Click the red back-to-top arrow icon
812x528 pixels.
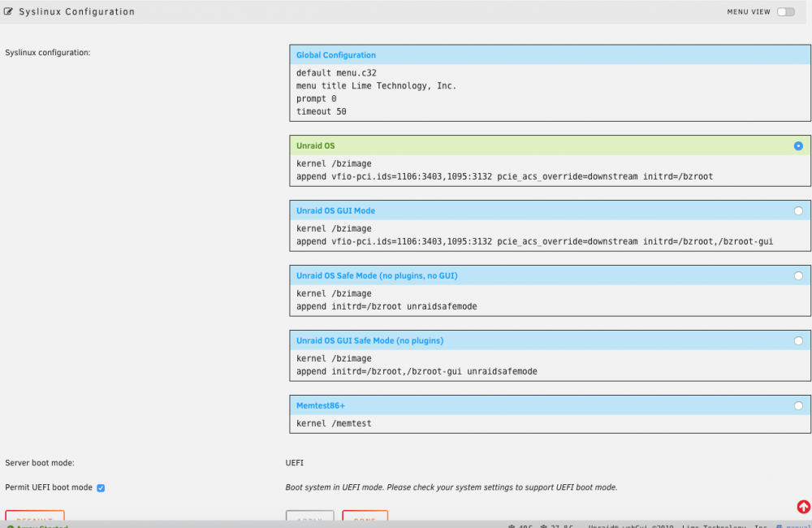pyautogui.click(x=803, y=507)
